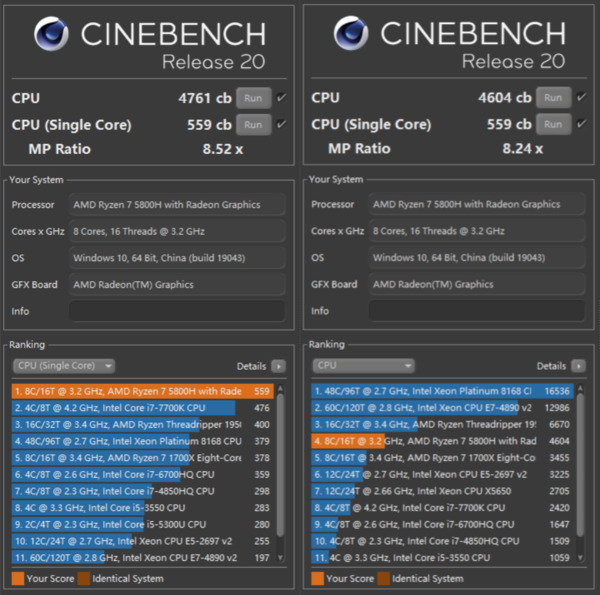The image size is (600, 595).
Task: Click Identical System swatch in left window
Action: coord(84,579)
